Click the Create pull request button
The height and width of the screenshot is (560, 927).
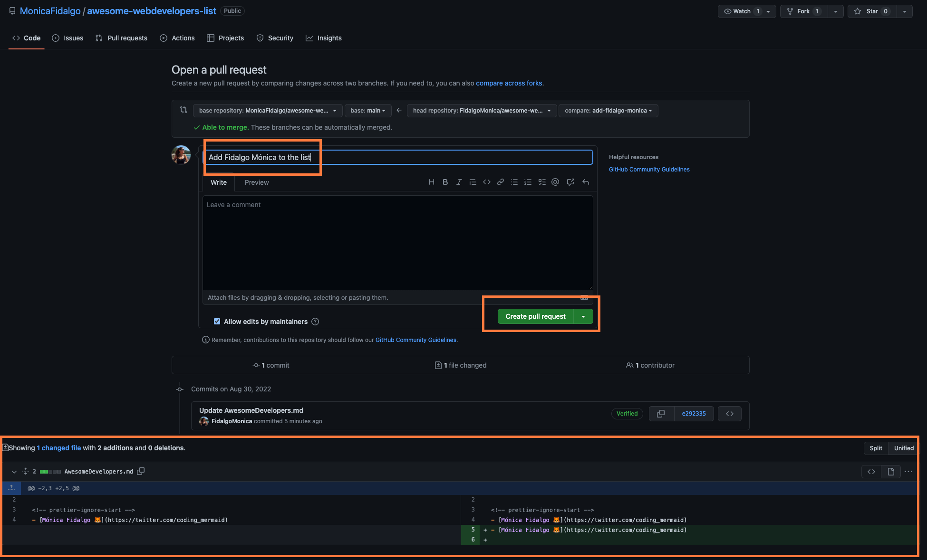tap(535, 316)
